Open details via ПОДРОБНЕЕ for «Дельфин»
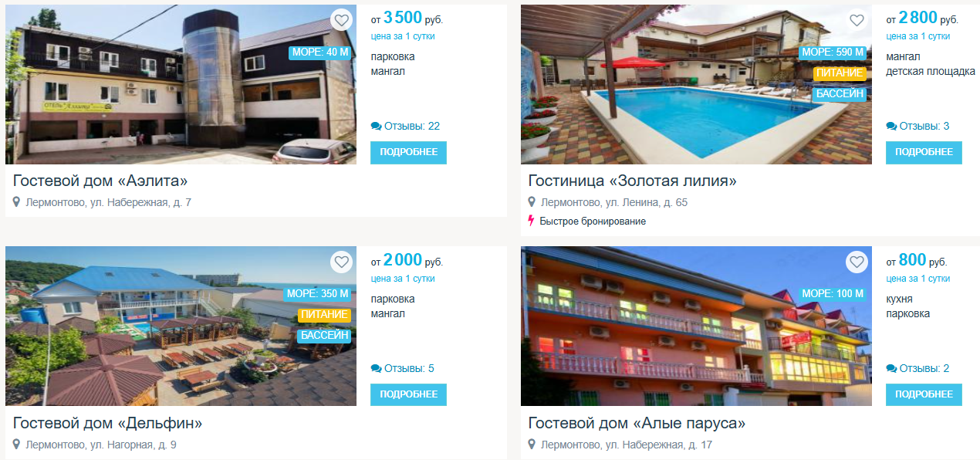 pos(408,394)
